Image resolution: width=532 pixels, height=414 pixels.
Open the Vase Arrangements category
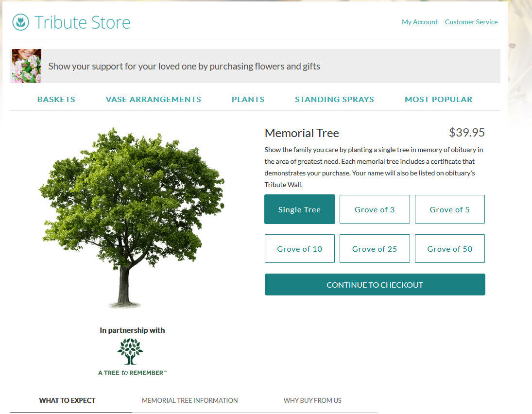click(x=153, y=99)
